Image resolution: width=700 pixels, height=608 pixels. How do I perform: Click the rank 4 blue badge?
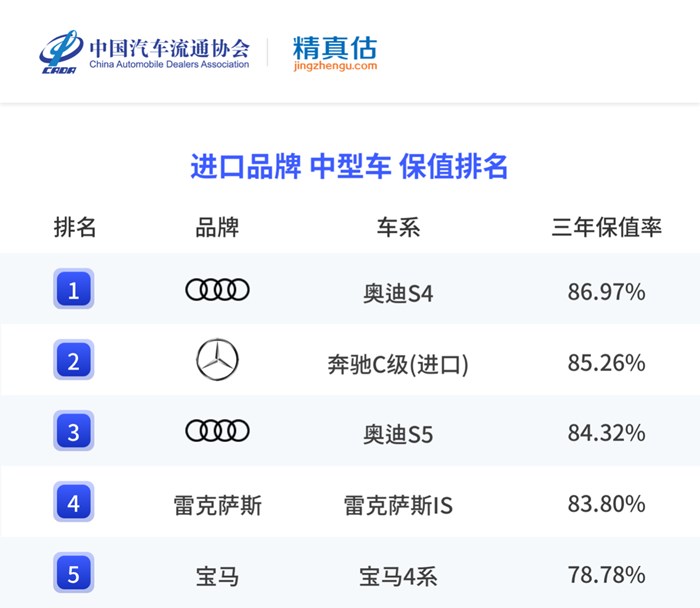74,502
